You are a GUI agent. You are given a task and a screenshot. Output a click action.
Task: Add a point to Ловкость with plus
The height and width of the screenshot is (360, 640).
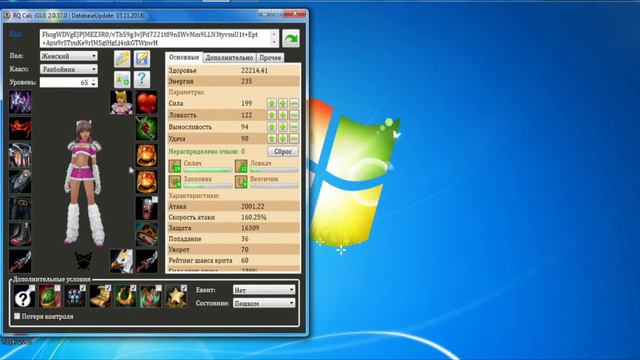(x=283, y=115)
